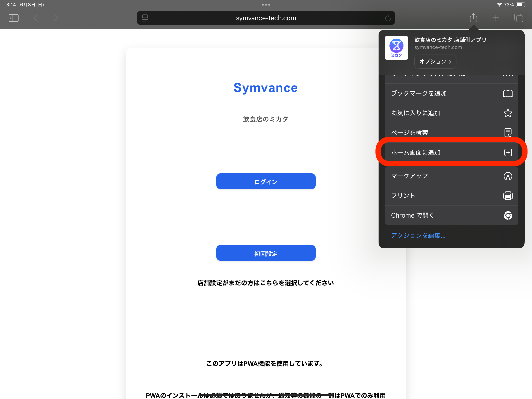Click the ログイン button

266,181
